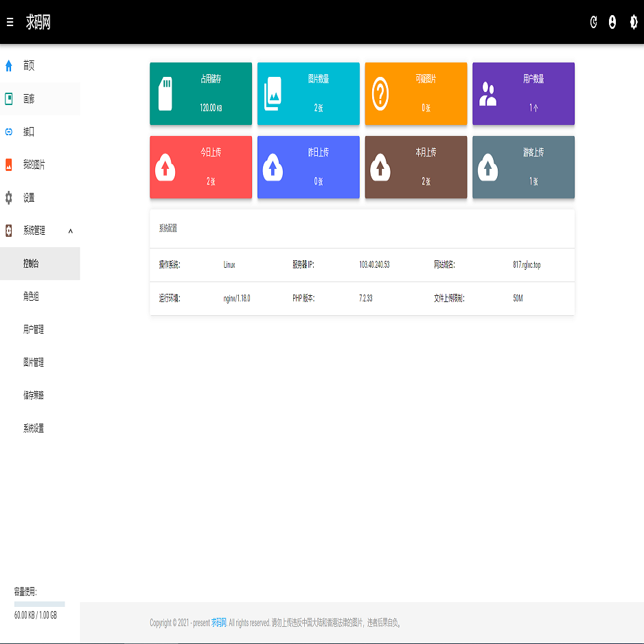The height and width of the screenshot is (644, 644).
Task: Click the 可疑图片 orange stat card
Action: 415,94
